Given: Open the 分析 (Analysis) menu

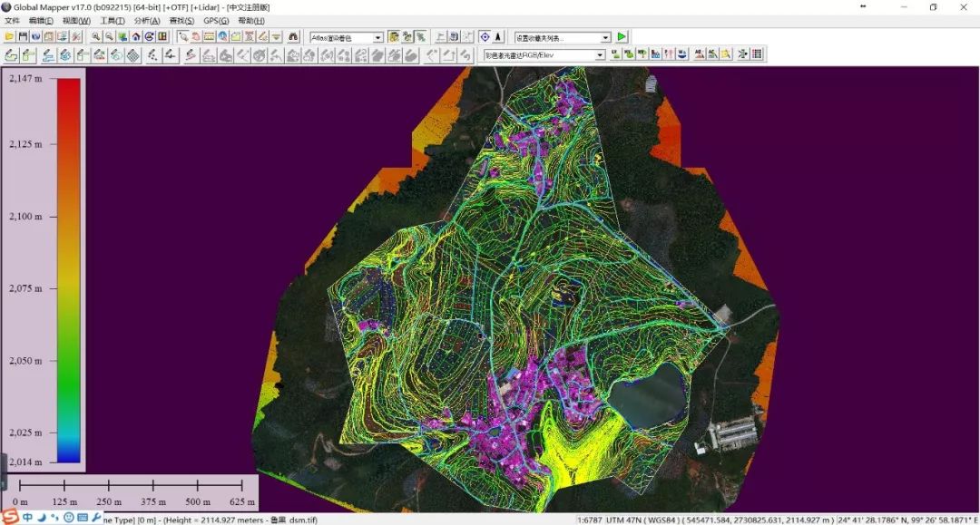Looking at the screenshot, I should point(146,20).
